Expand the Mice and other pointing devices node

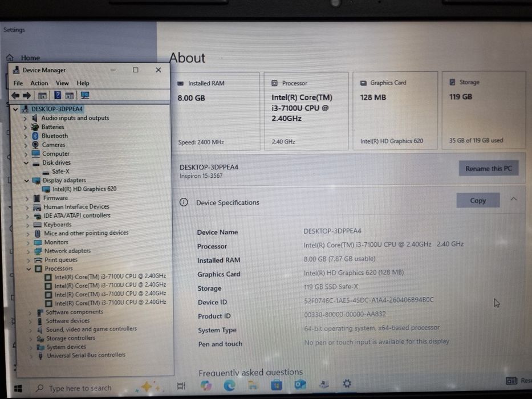(28, 234)
